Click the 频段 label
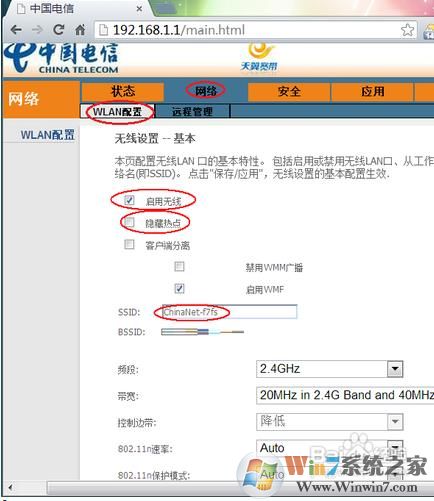The image size is (434, 501). coord(128,370)
